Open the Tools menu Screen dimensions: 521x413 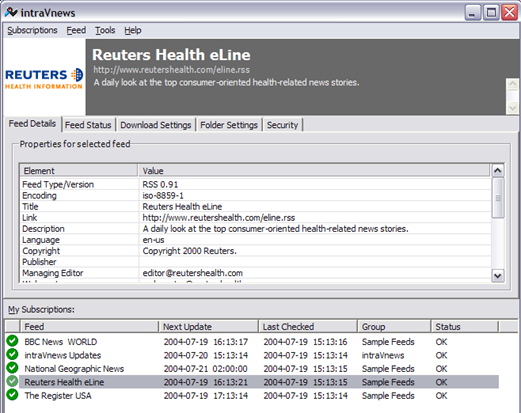(x=105, y=30)
